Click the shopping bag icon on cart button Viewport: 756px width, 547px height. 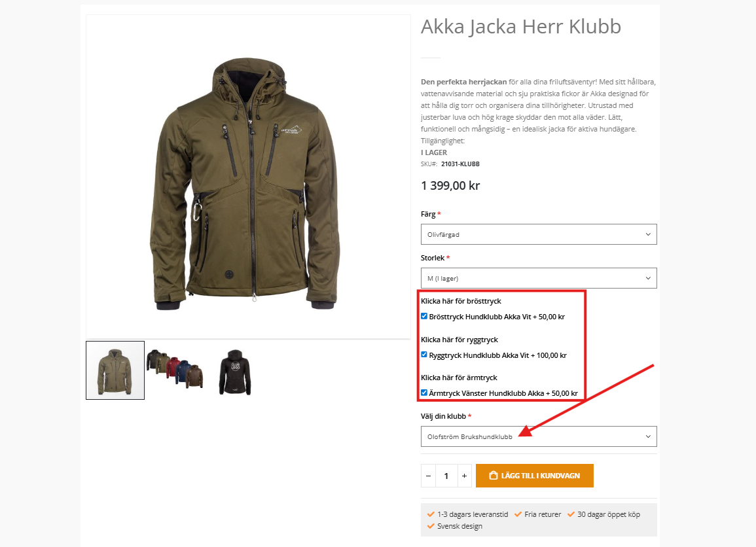(x=494, y=476)
